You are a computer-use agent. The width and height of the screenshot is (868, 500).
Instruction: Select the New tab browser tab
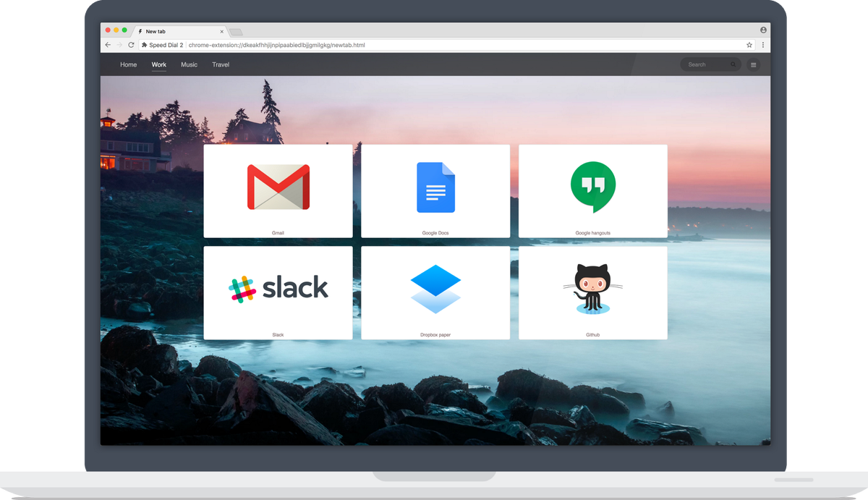[x=181, y=31]
